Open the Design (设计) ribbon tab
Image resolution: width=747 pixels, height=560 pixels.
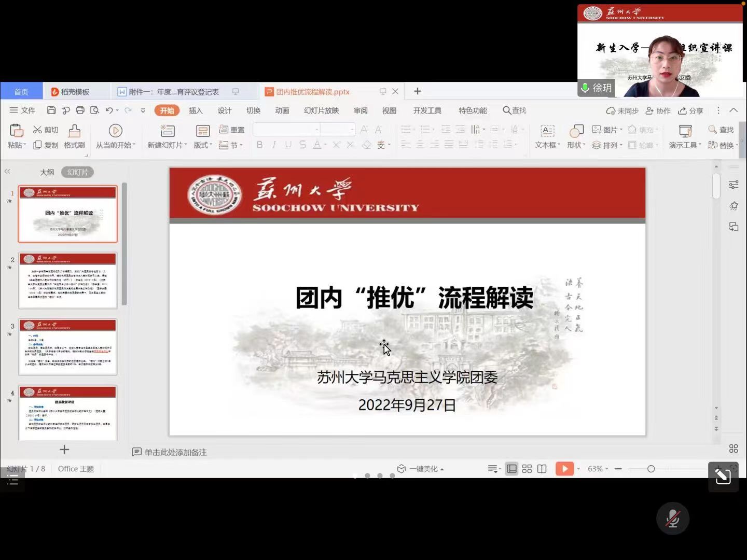click(x=224, y=110)
